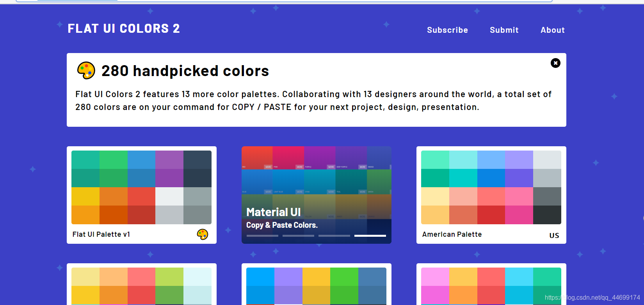
Task: Pick the emerald green swatch in Flat UI Palette v1
Action: coord(114,160)
